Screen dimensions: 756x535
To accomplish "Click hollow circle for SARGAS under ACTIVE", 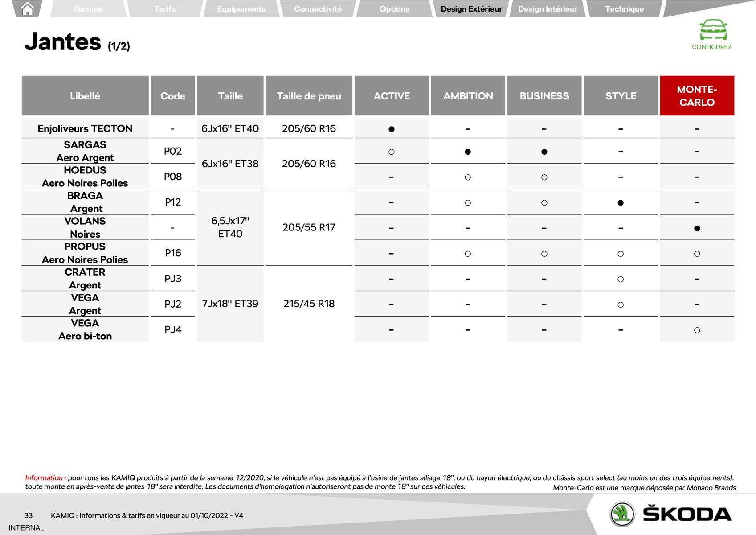I will pos(392,152).
